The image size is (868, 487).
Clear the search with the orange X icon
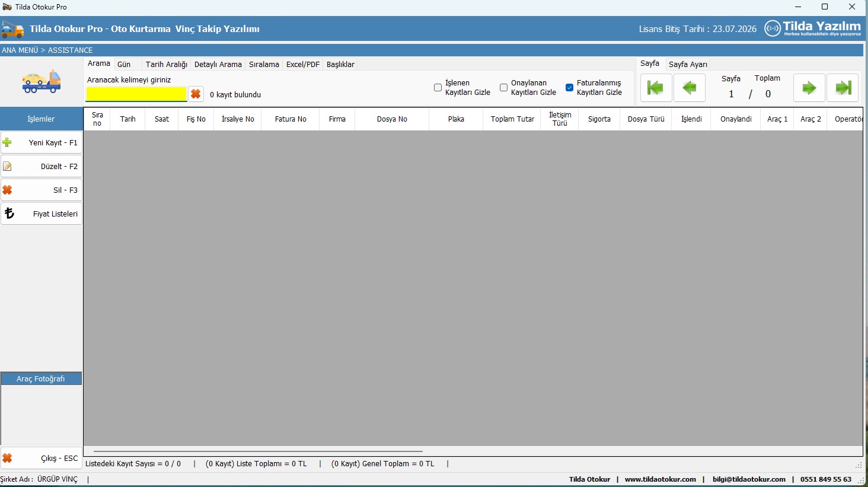click(196, 94)
